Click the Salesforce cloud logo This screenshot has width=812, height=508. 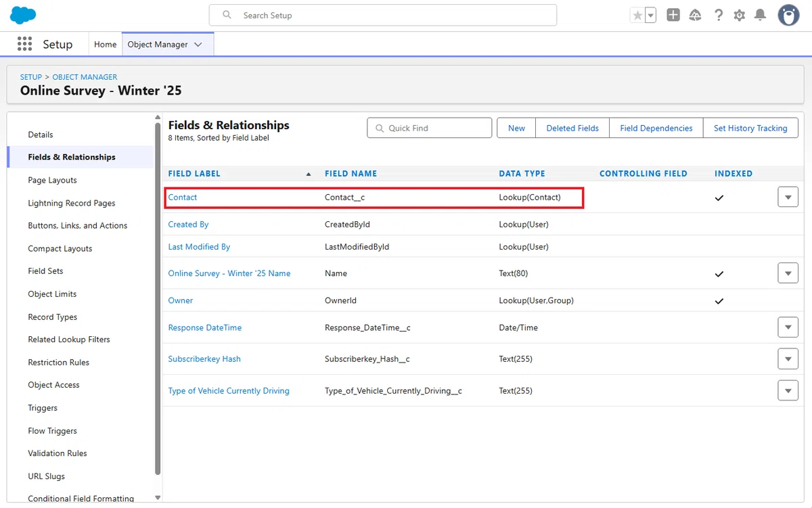[23, 15]
